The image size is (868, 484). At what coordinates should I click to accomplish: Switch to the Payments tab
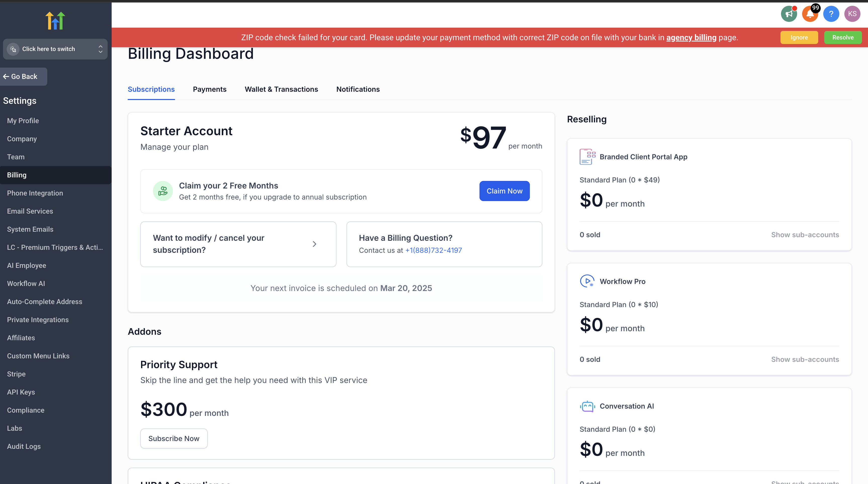[x=210, y=89]
